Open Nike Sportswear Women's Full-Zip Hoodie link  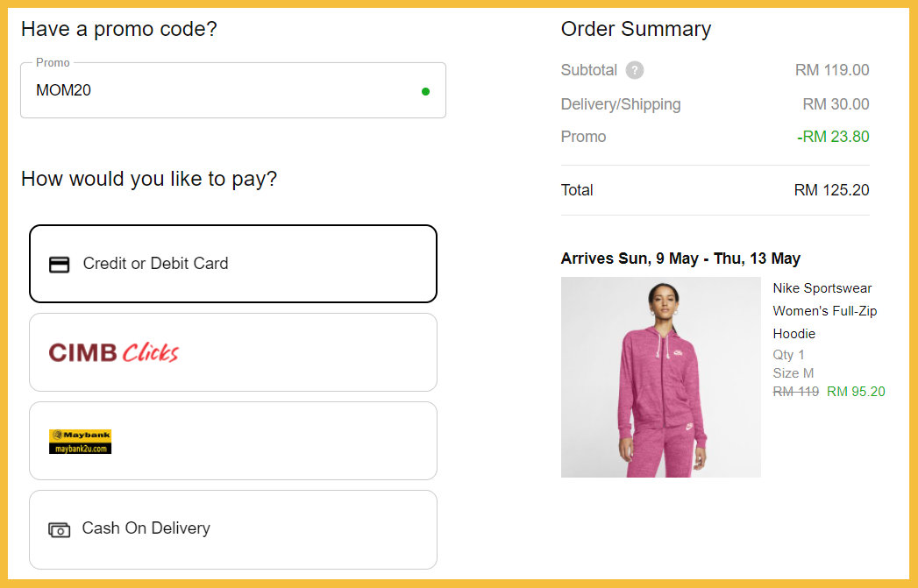tap(823, 311)
